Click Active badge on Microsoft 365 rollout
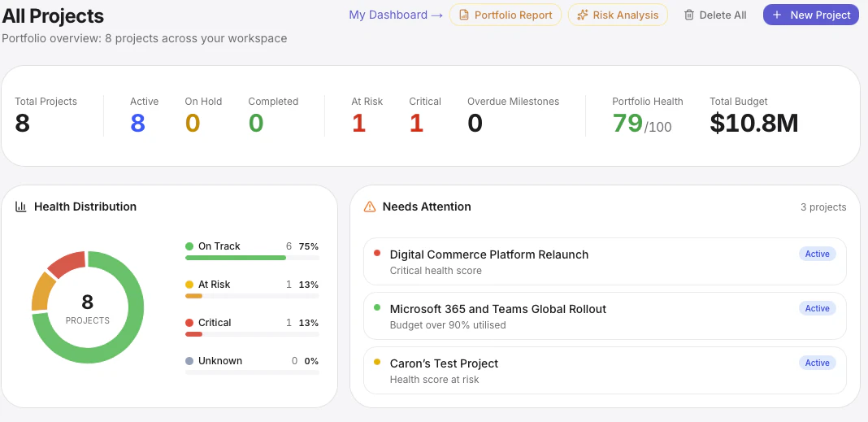The image size is (868, 422). pos(817,308)
